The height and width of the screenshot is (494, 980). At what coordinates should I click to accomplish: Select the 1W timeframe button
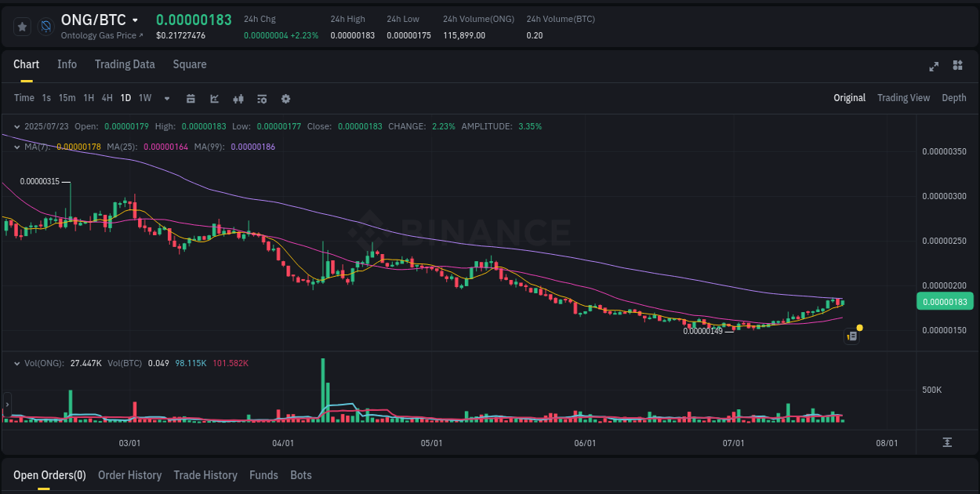click(144, 98)
